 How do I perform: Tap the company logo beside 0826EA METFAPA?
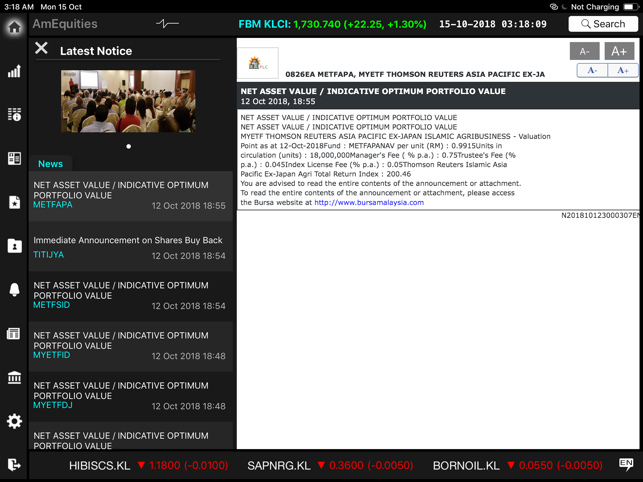(x=258, y=63)
